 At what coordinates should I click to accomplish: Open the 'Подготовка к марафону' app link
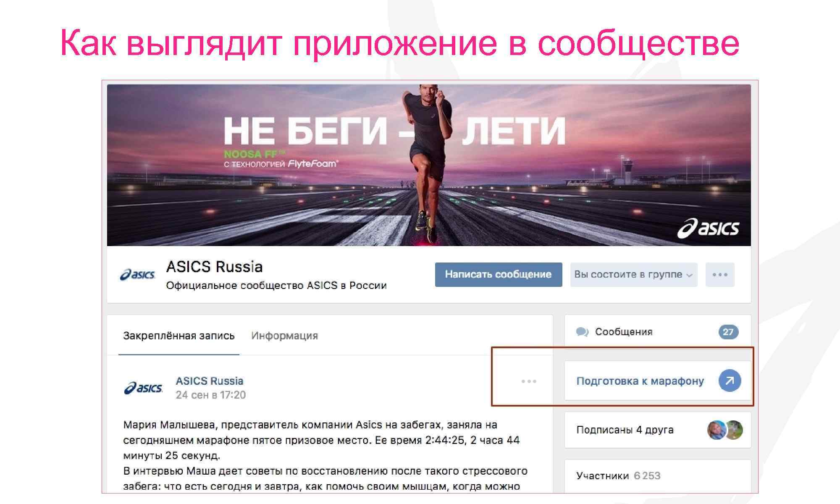(x=640, y=381)
